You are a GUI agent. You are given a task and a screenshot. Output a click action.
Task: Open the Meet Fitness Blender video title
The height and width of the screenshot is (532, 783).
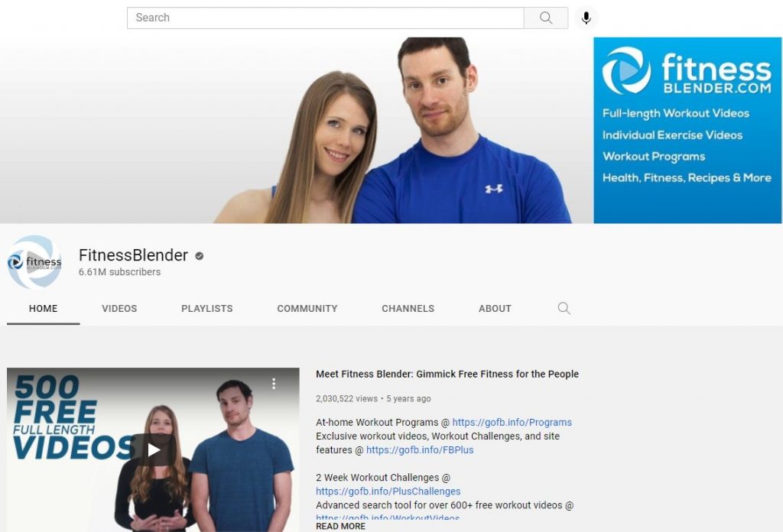(x=447, y=374)
